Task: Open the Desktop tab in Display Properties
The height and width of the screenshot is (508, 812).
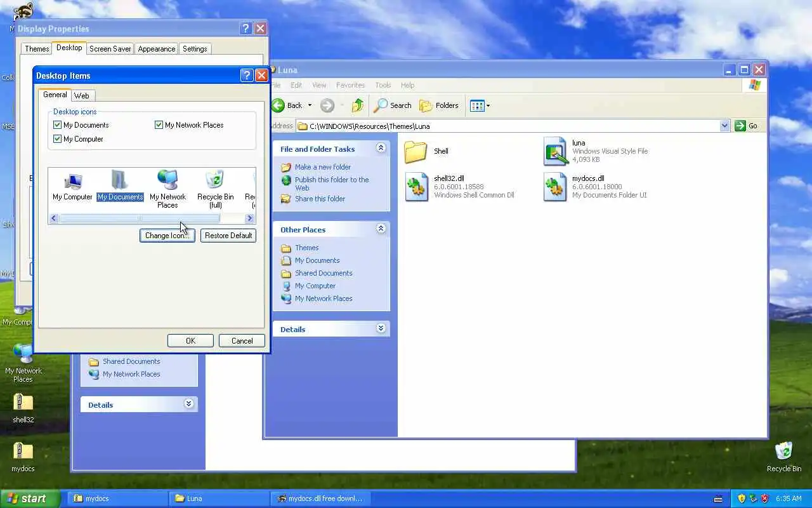Action: pyautogui.click(x=69, y=48)
